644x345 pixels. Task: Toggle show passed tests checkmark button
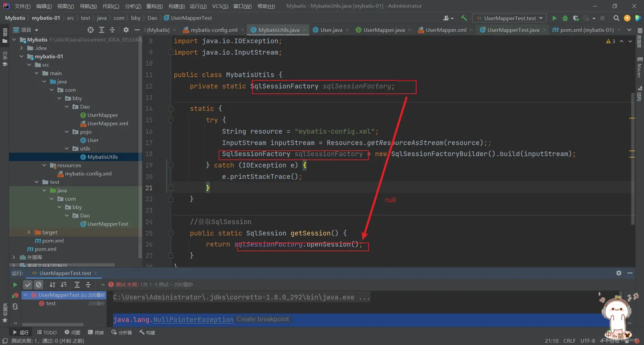[x=28, y=285]
